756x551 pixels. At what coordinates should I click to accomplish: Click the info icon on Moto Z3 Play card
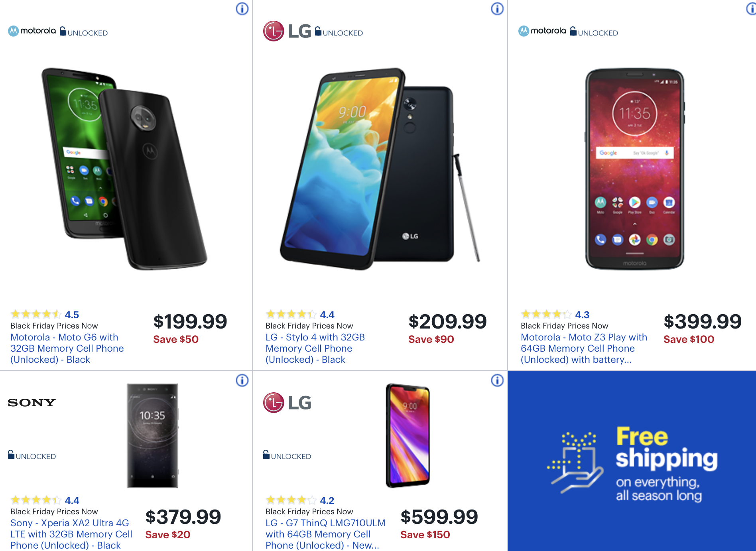point(751,9)
